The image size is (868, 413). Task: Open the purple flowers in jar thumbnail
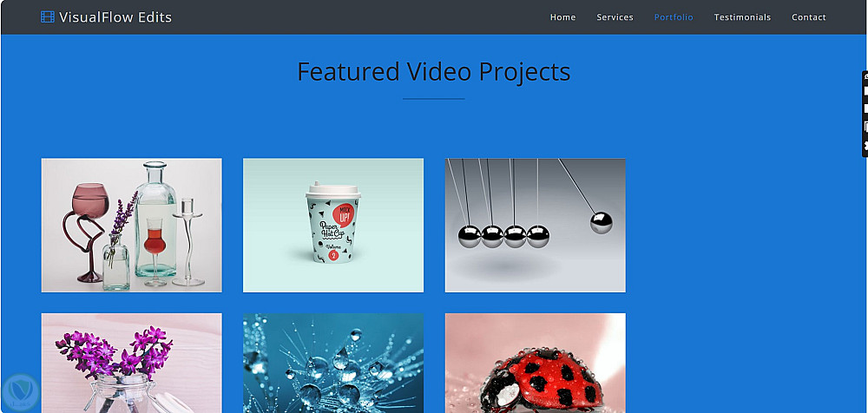[x=132, y=364]
